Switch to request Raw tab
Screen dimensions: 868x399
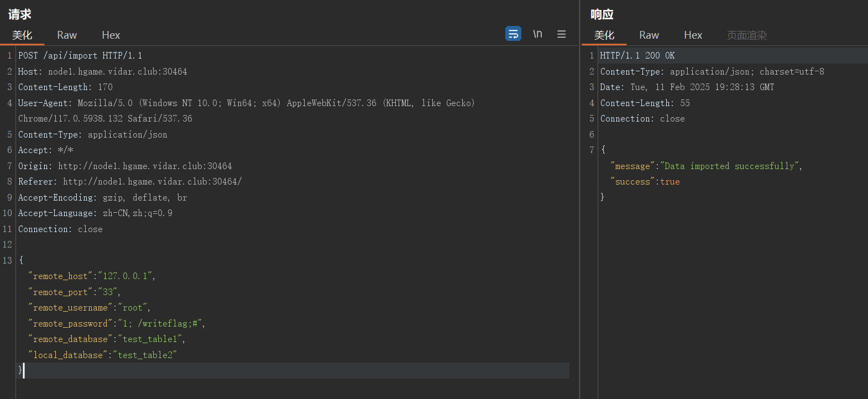[x=67, y=35]
